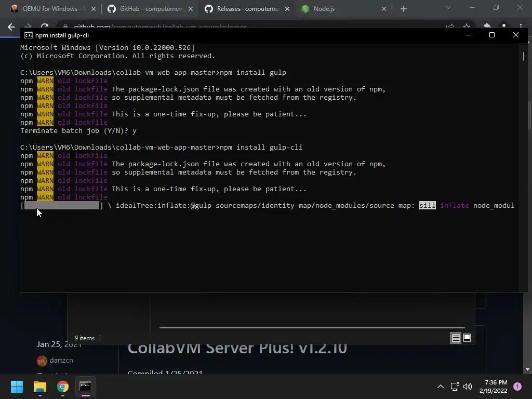Open the dartzcn user profile link

point(61,361)
